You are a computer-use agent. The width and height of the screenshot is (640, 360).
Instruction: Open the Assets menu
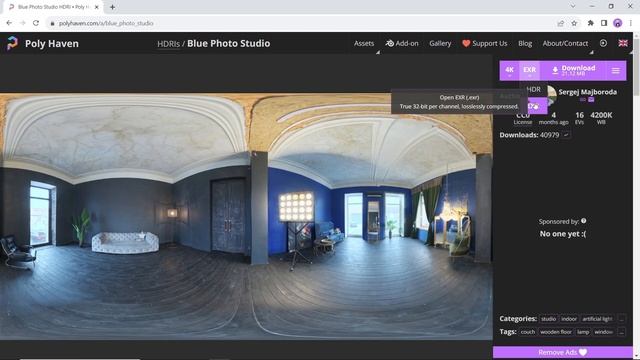tap(364, 43)
